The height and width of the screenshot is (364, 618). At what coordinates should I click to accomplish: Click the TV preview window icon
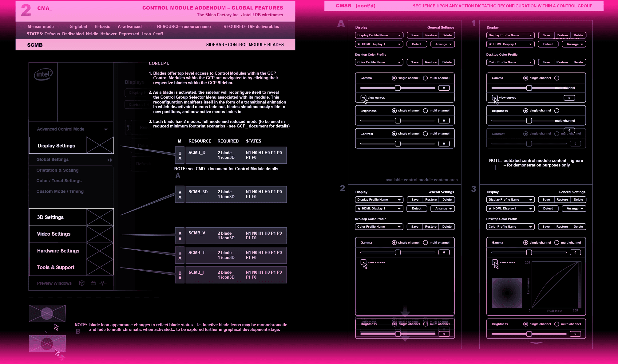tap(93, 283)
